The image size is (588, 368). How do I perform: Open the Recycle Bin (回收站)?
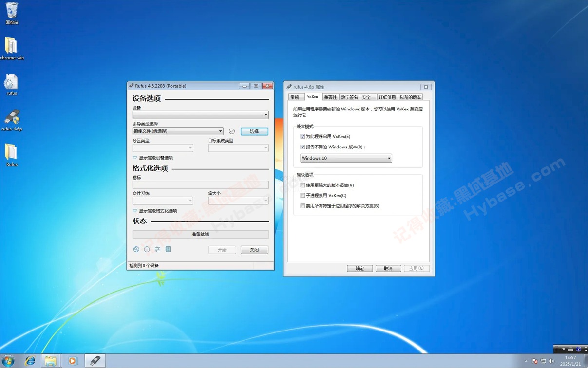coord(11,11)
